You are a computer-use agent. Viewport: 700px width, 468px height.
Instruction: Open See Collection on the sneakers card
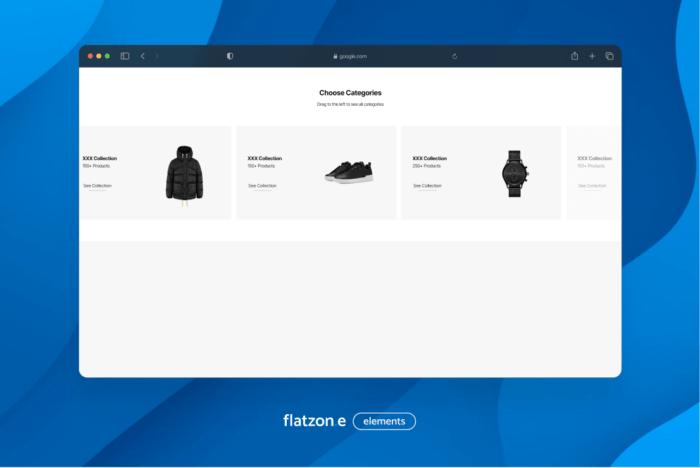coord(262,186)
